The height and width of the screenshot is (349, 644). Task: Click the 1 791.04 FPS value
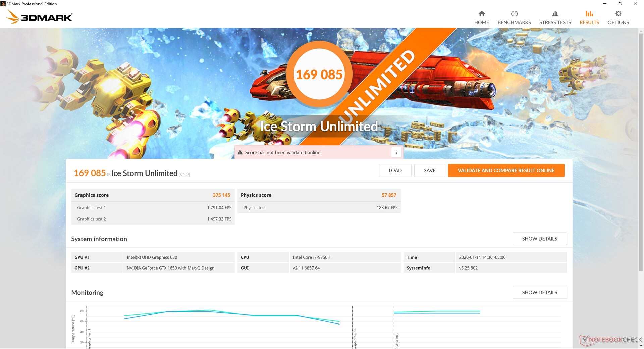[219, 208]
